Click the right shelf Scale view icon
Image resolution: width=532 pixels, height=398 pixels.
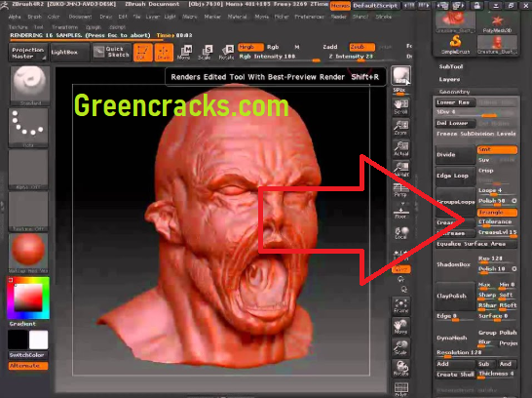click(400, 347)
